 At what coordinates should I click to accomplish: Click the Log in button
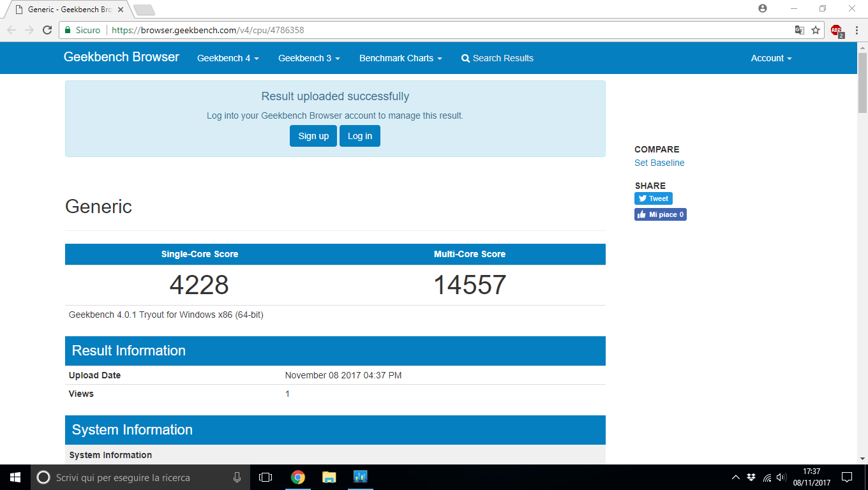[360, 136]
